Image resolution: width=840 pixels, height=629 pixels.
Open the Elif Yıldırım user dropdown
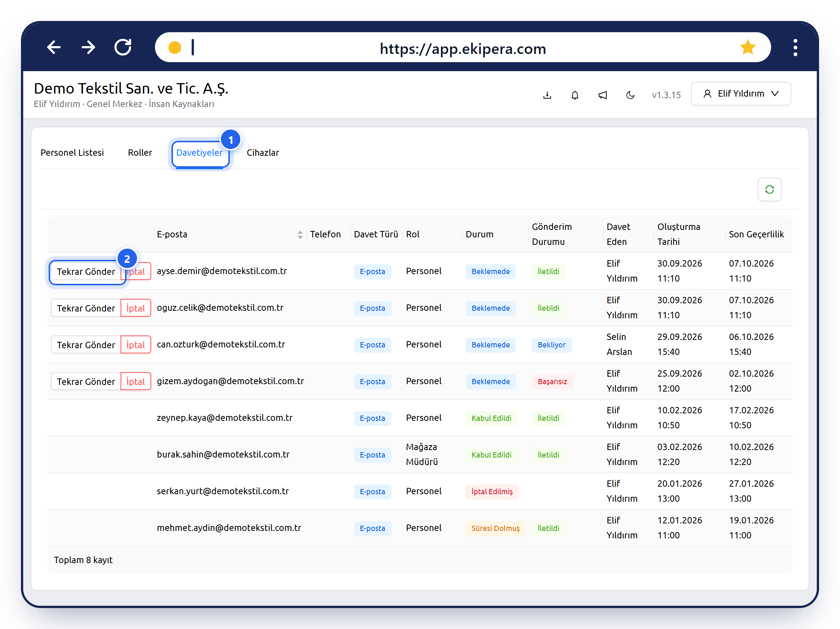click(x=741, y=94)
